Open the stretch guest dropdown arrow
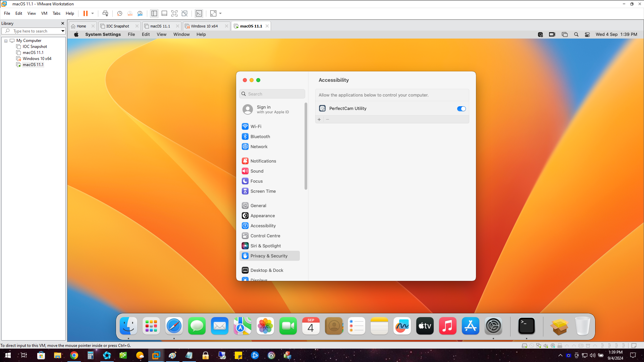 click(x=220, y=13)
